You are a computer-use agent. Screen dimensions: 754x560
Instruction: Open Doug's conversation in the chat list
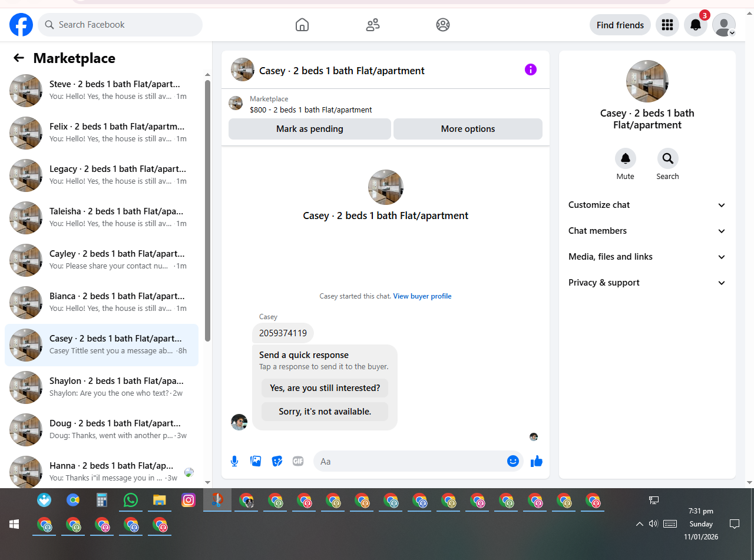coord(101,430)
